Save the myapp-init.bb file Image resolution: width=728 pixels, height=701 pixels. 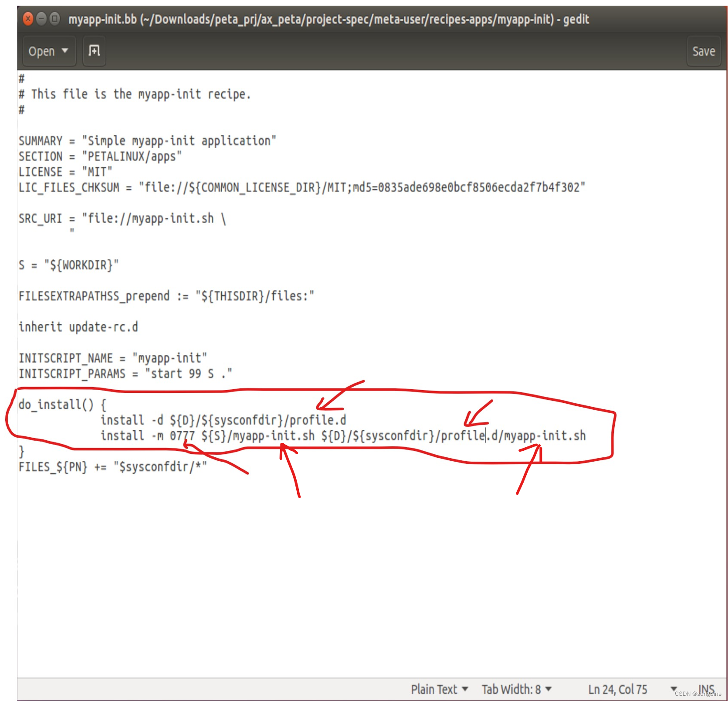click(x=704, y=51)
